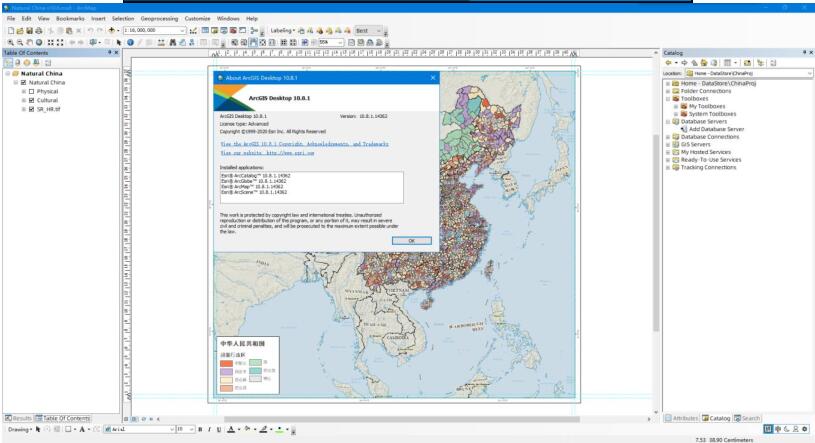Image resolution: width=815 pixels, height=443 pixels.
Task: Close the About ArcGIS Desktop dialog
Action: 433,78
